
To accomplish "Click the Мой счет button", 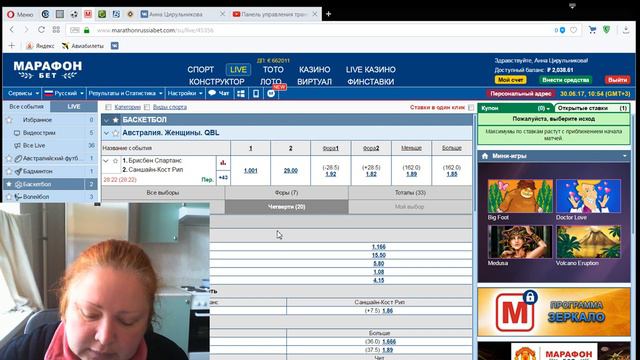I will tap(510, 80).
